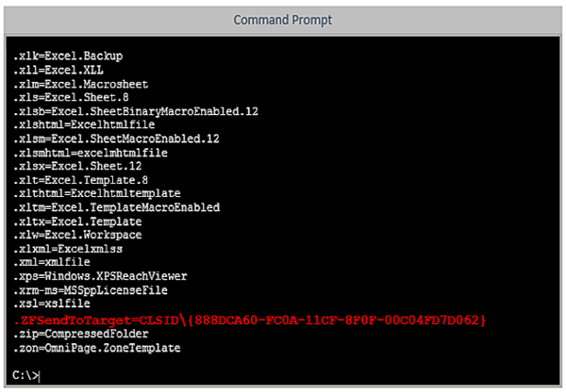Screen dimensions: 566x392
Task: Click the red .ZFSendToTarget CLSID line
Action: click(x=249, y=320)
